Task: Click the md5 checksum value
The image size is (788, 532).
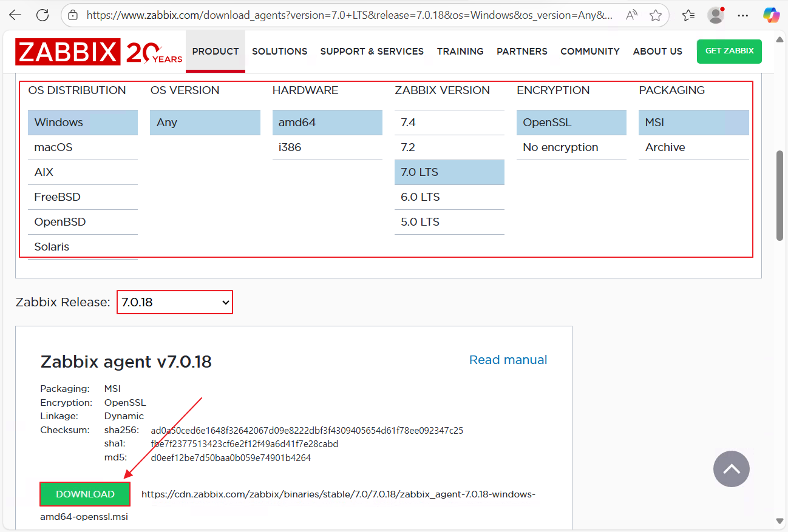Action: point(231,458)
